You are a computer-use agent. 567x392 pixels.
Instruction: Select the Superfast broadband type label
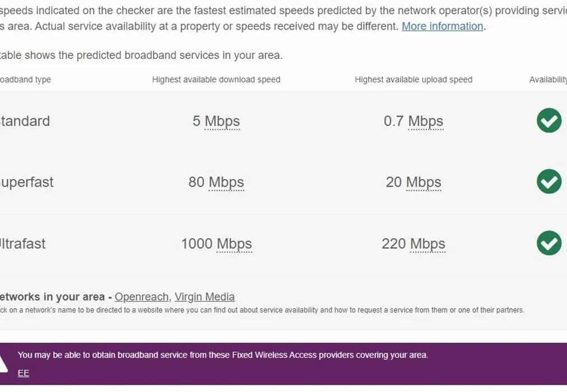tap(26, 182)
